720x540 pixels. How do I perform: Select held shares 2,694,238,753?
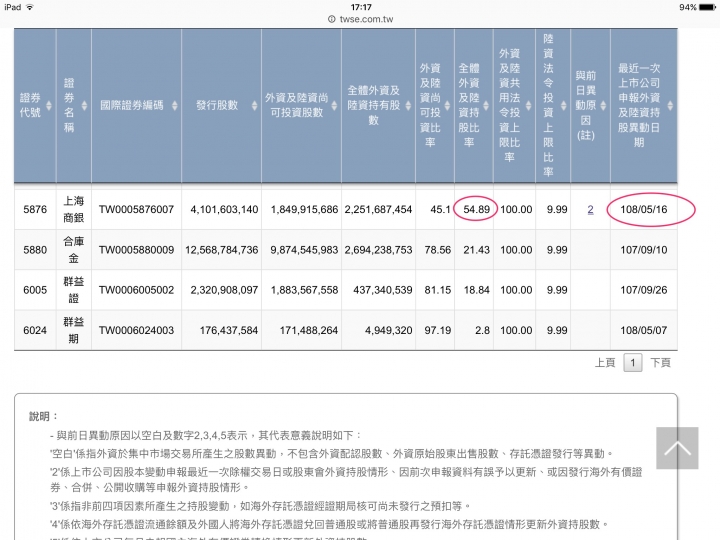(x=378, y=250)
